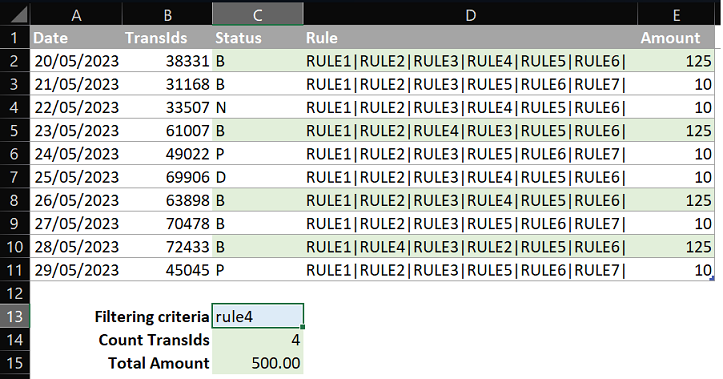Click fill handle of cell C13
Viewport: 723px width, 379px height.
pos(302,327)
